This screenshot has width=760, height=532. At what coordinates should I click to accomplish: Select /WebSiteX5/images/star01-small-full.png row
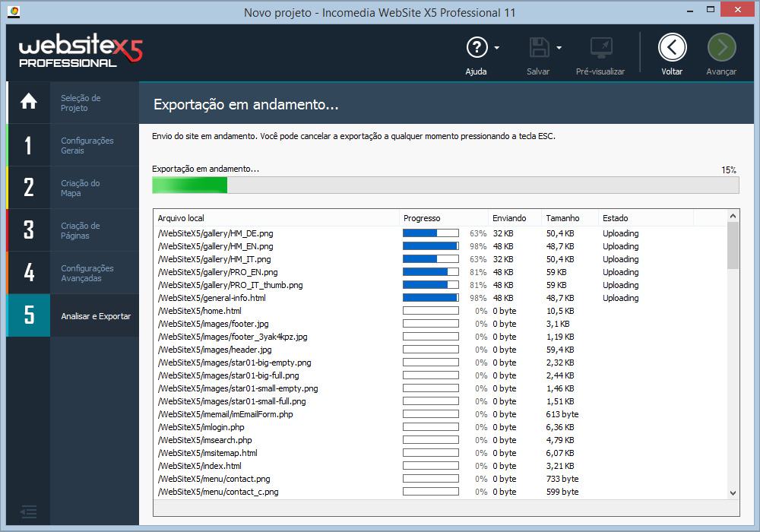pos(440,401)
